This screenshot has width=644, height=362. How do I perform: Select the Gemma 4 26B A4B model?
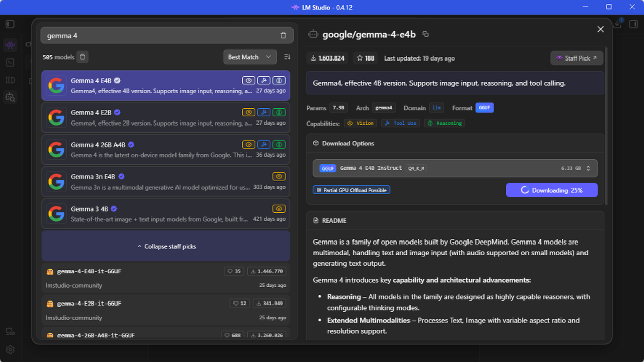pyautogui.click(x=166, y=150)
